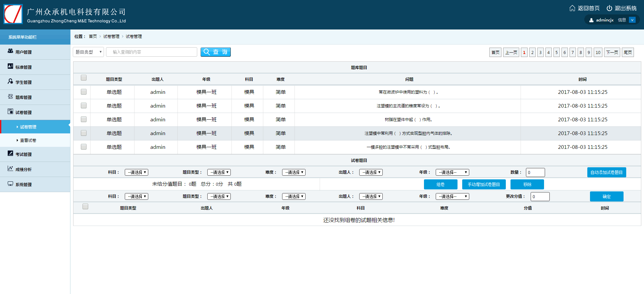Check row for 树脂在塑件中起 question
The height and width of the screenshot is (294, 644).
[x=84, y=119]
